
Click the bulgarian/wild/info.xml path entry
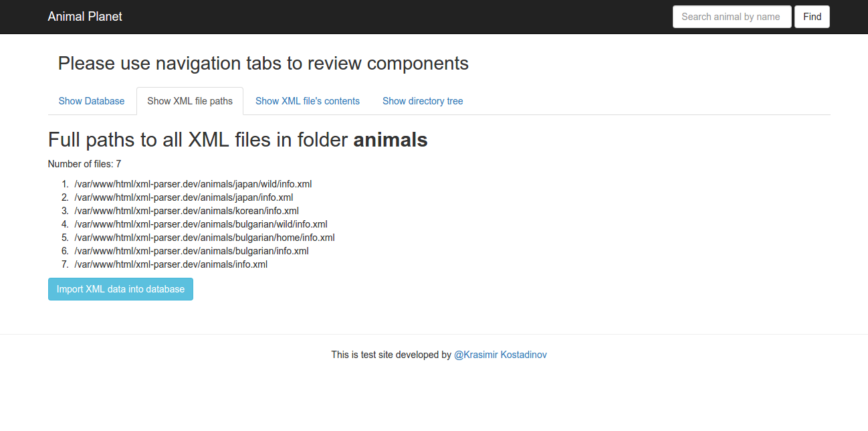(201, 224)
